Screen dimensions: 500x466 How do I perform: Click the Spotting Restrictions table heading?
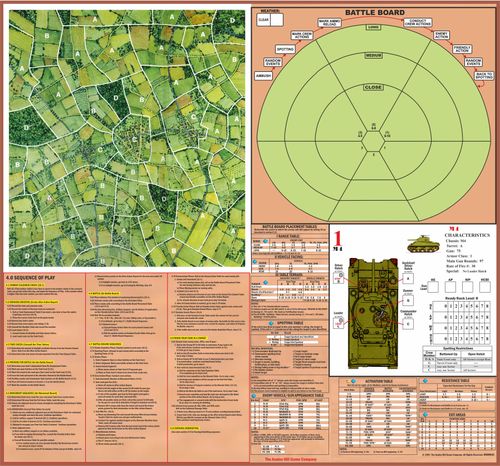(457, 348)
